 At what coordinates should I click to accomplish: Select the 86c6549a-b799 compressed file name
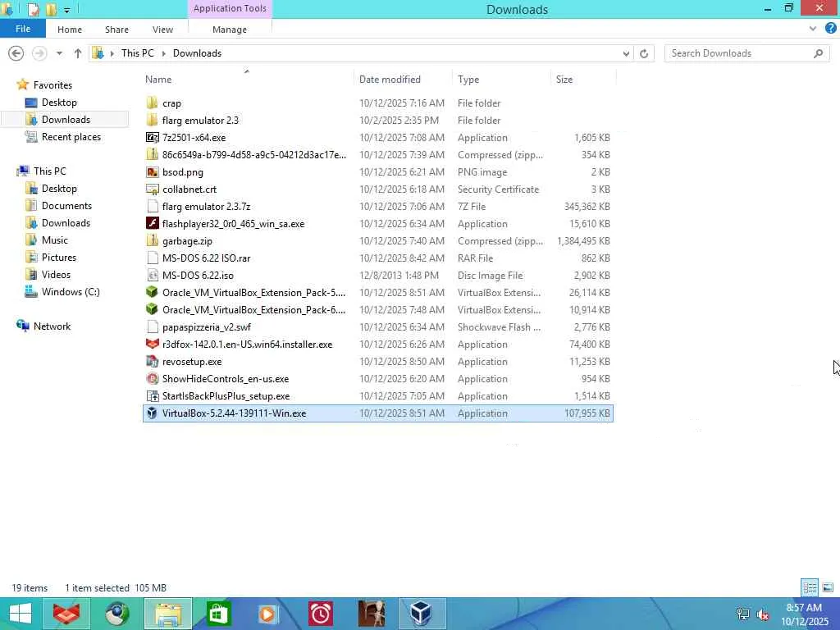pos(254,155)
